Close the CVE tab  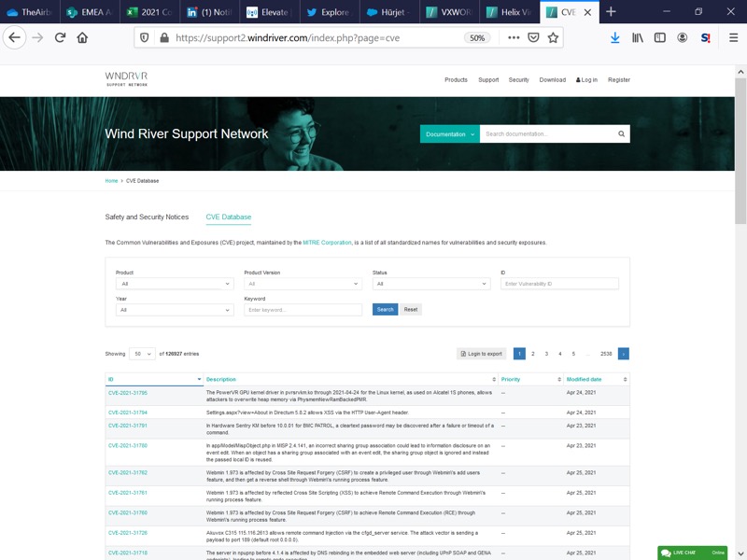click(587, 12)
